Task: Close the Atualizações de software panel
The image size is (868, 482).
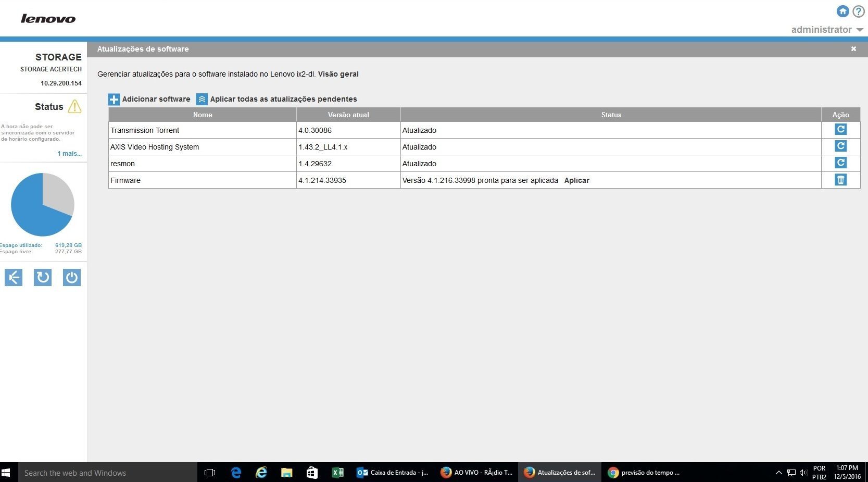Action: coord(853,49)
